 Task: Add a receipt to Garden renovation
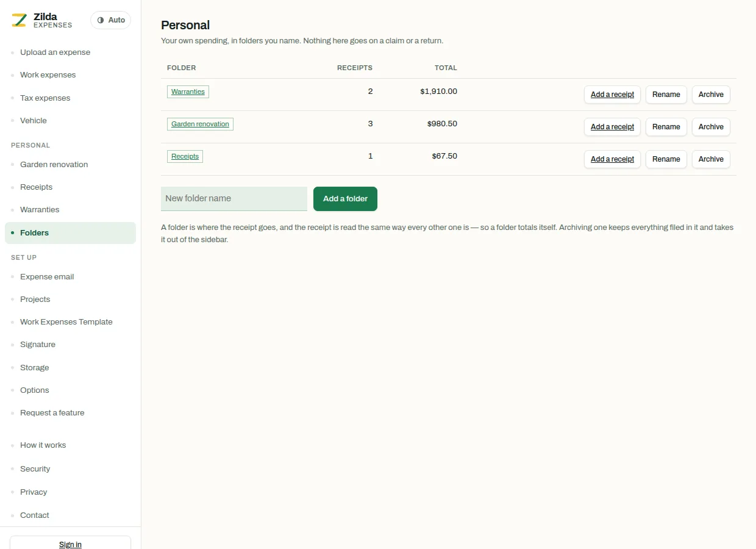[x=612, y=127]
